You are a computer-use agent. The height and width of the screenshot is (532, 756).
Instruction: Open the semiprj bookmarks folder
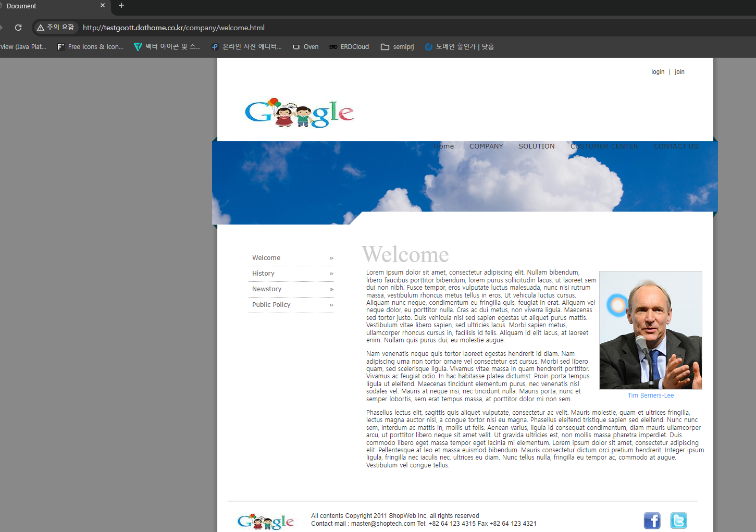(398, 47)
